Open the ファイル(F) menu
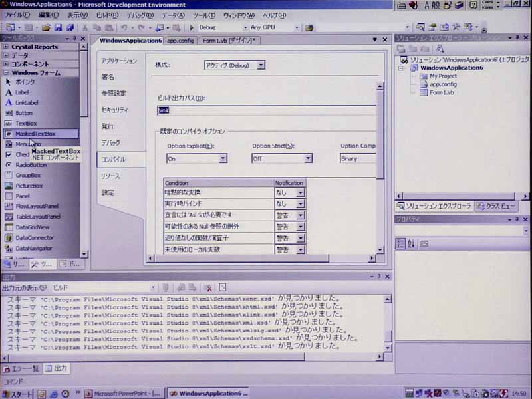The width and height of the screenshot is (532, 399). point(17,15)
